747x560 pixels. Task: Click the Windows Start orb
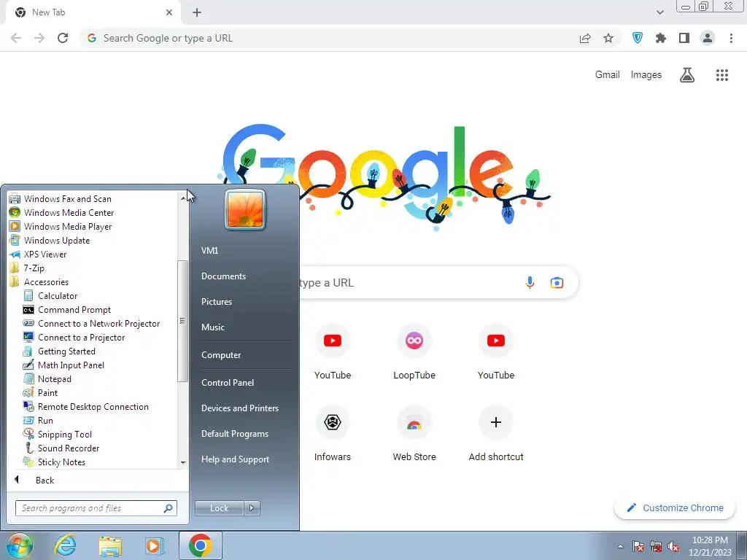point(20,545)
